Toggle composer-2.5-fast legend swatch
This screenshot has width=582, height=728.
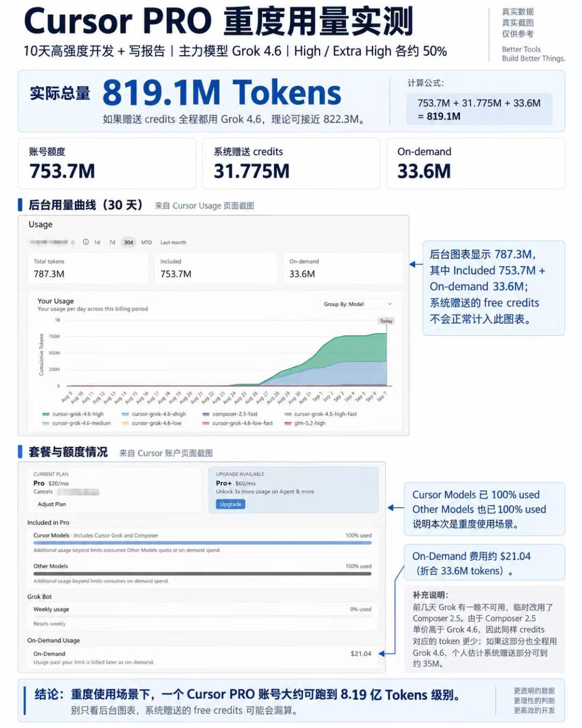(x=205, y=414)
